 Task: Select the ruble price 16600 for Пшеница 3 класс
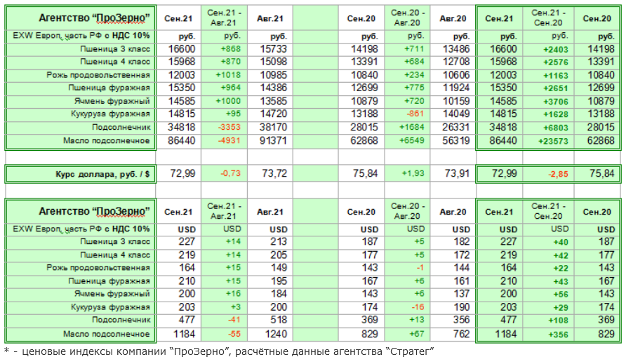[x=182, y=49]
